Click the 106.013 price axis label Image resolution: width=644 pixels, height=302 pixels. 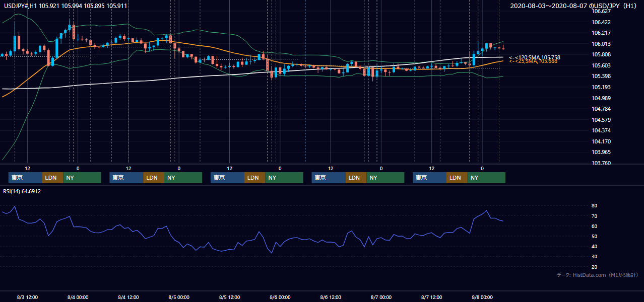click(x=602, y=44)
